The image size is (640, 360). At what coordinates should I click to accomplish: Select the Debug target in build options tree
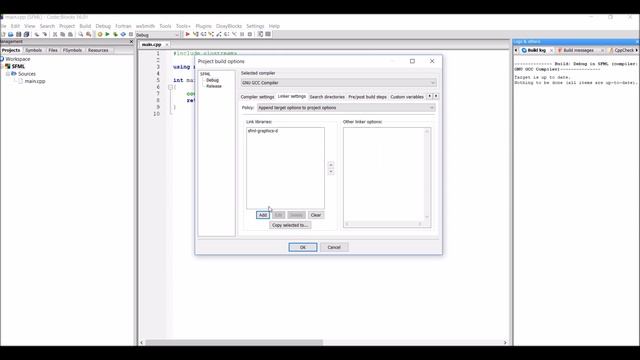point(212,80)
